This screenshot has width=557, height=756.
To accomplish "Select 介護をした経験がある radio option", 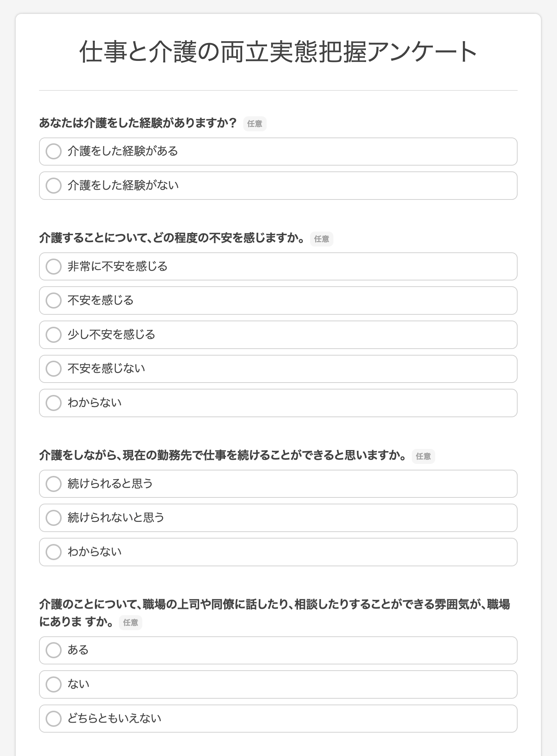I will 54,151.
